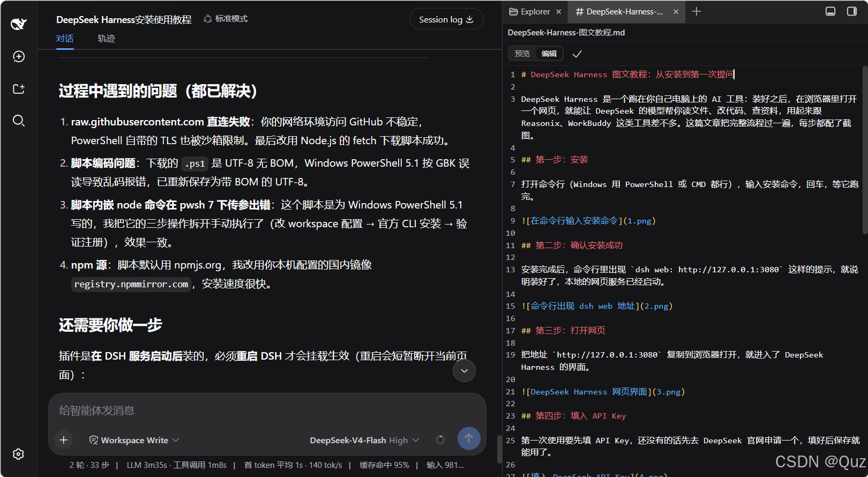Click the editor line '## 第一步: 安装'
Image resolution: width=868 pixels, height=477 pixels.
555,160
